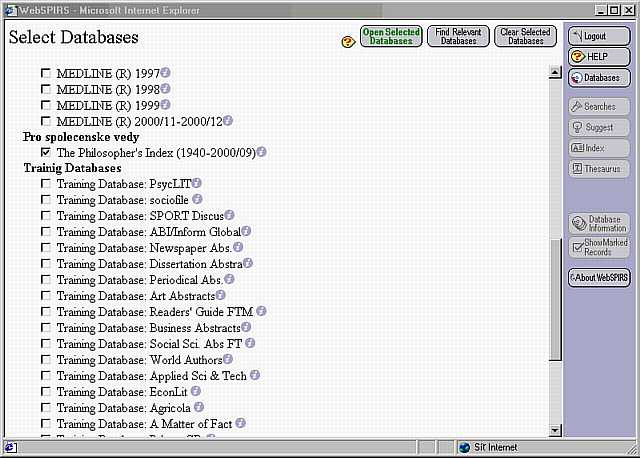Show info for Training Database sociofile
This screenshot has width=640, height=458.
(197, 199)
